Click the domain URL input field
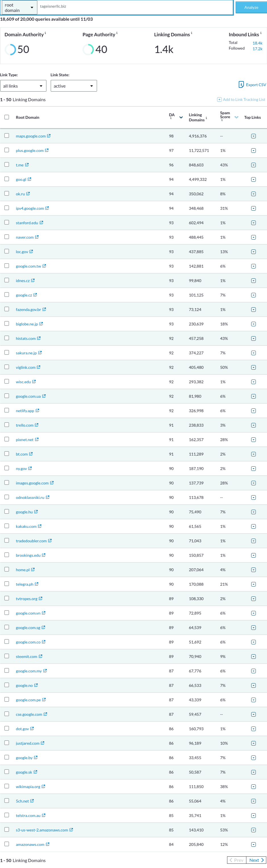267x868 pixels. (135, 7)
